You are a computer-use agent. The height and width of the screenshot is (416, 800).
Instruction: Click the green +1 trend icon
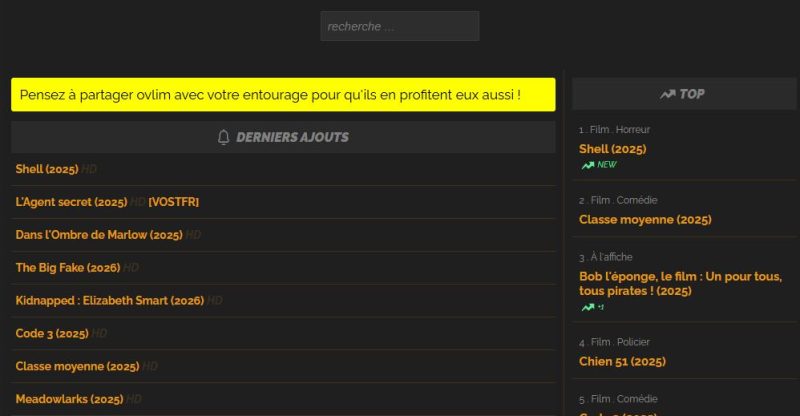pos(587,307)
